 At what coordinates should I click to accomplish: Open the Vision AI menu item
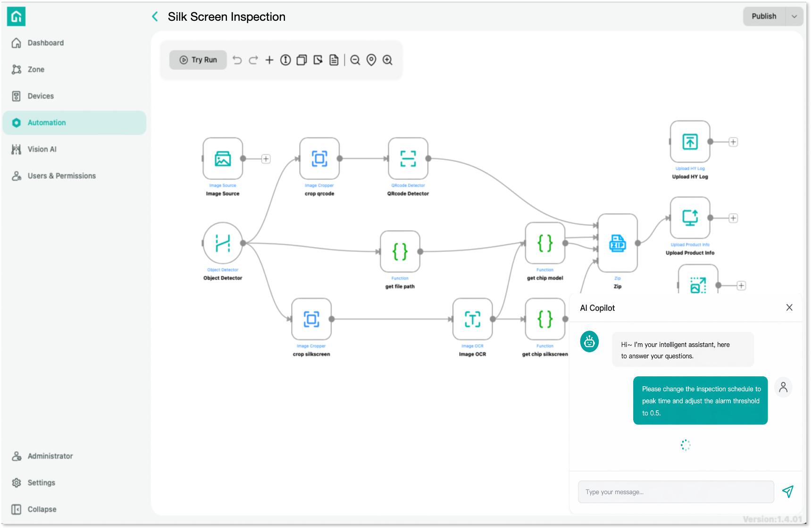click(x=42, y=149)
